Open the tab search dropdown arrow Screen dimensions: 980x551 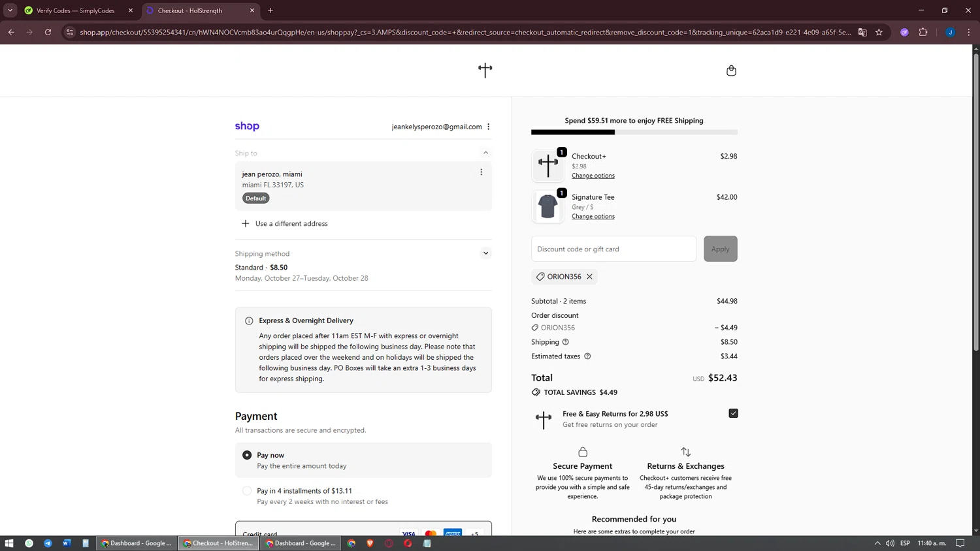[x=10, y=10]
